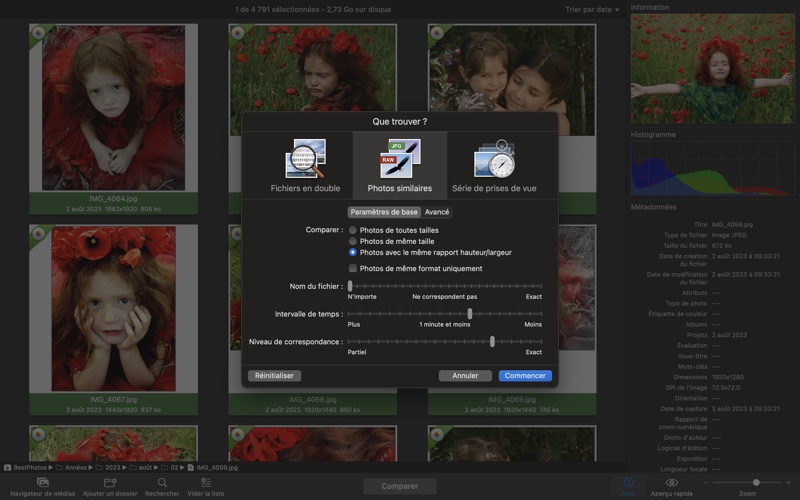
Task: Click Ajouter un dossier icon
Action: (110, 482)
